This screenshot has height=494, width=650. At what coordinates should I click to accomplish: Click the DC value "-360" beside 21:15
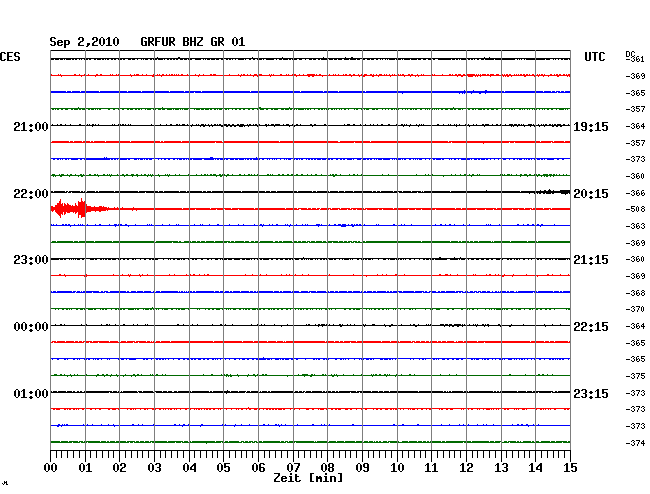point(635,259)
